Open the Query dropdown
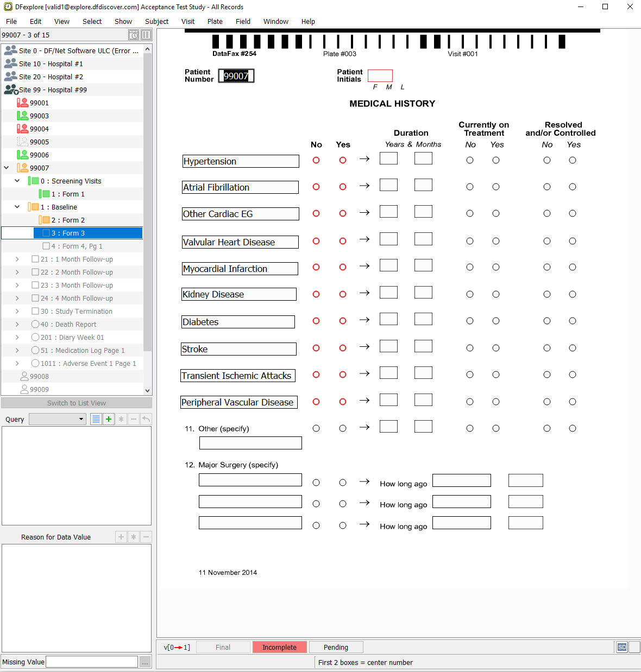This screenshot has width=641, height=672. tap(58, 419)
